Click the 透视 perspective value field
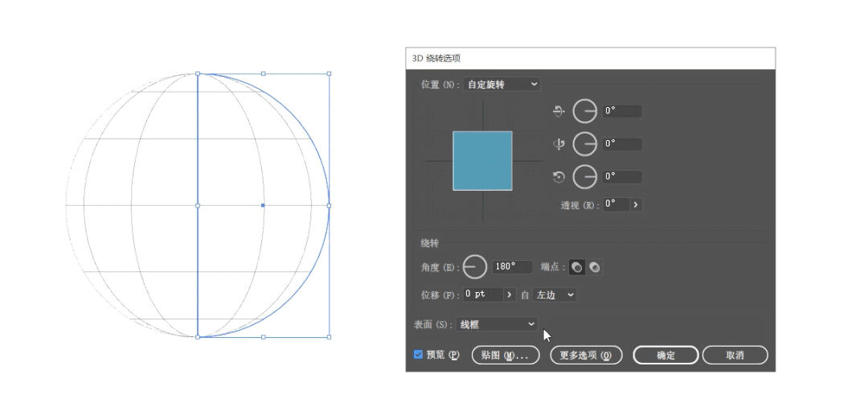Image resolution: width=868 pixels, height=420 pixels. 616,204
